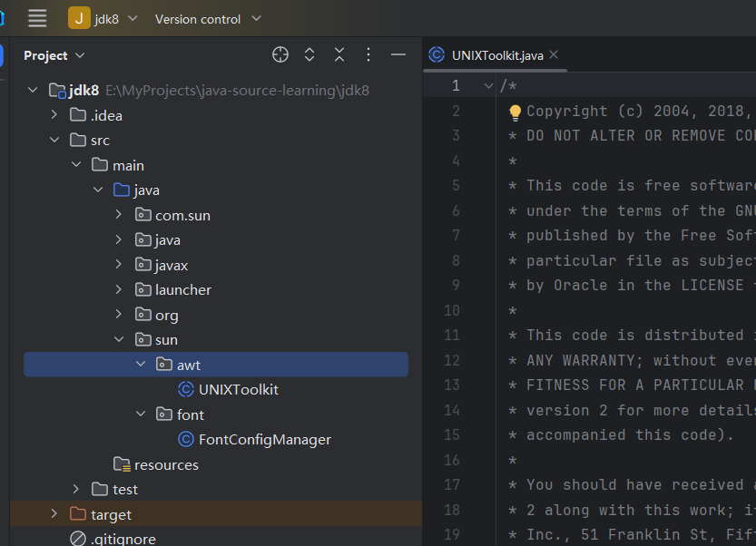Click the Project tool window sidebar icon
756x546 pixels.
(3, 55)
